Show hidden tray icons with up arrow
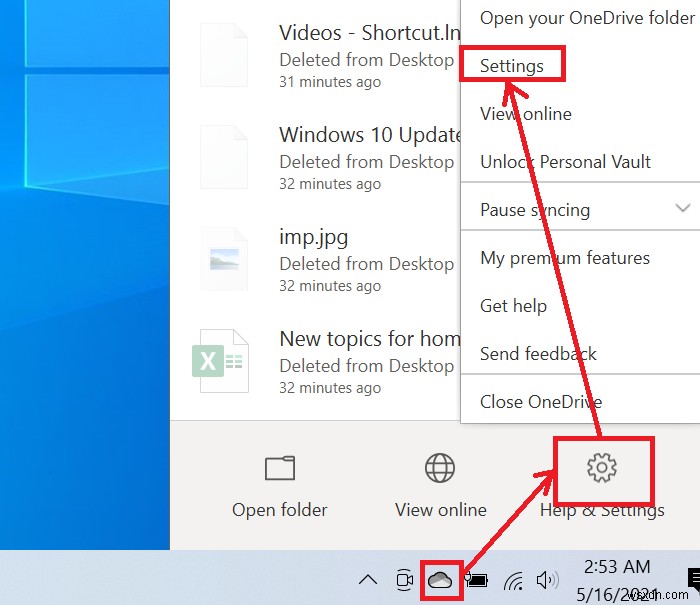 click(368, 580)
